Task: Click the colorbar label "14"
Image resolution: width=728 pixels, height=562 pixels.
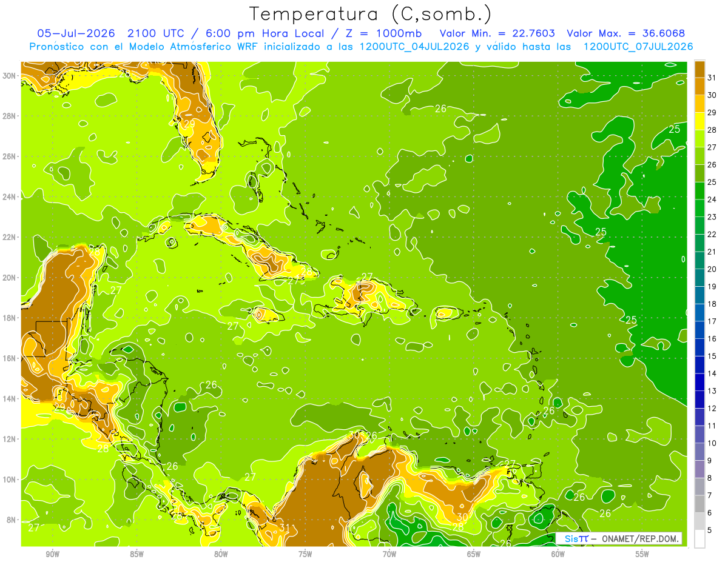Action: point(712,373)
